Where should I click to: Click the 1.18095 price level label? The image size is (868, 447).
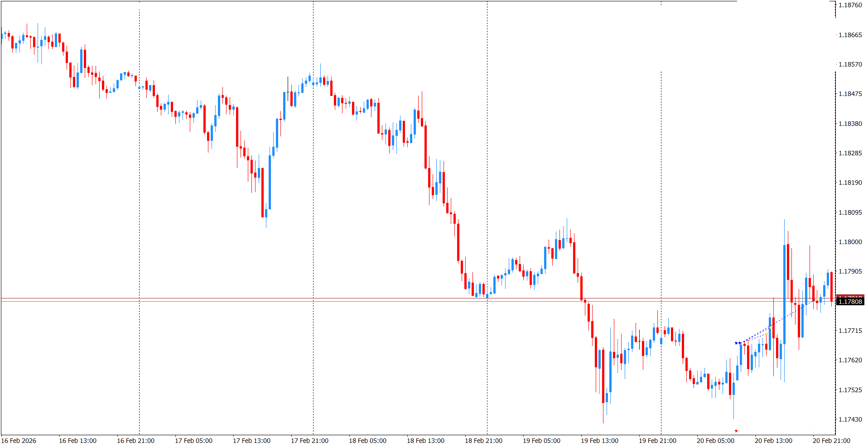pyautogui.click(x=850, y=212)
